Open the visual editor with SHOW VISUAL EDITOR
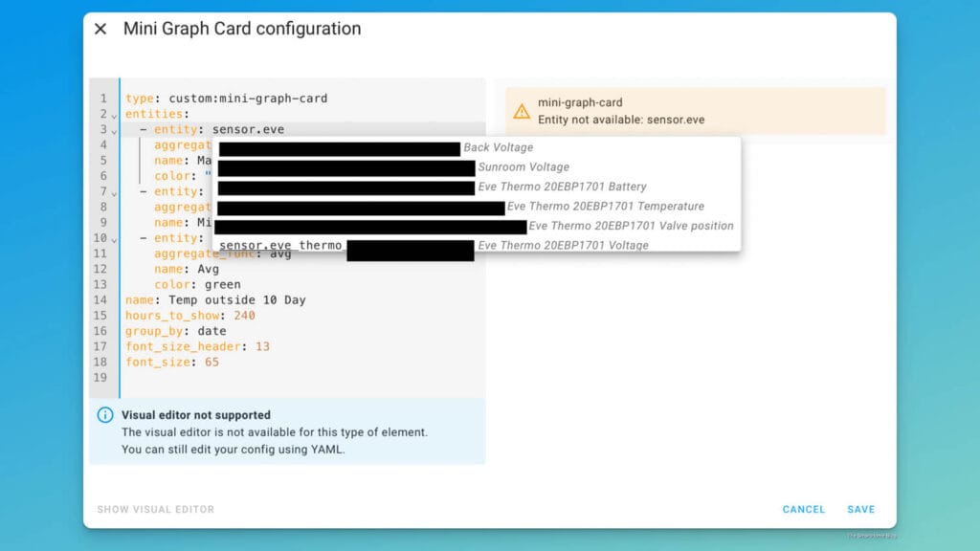 pyautogui.click(x=155, y=509)
